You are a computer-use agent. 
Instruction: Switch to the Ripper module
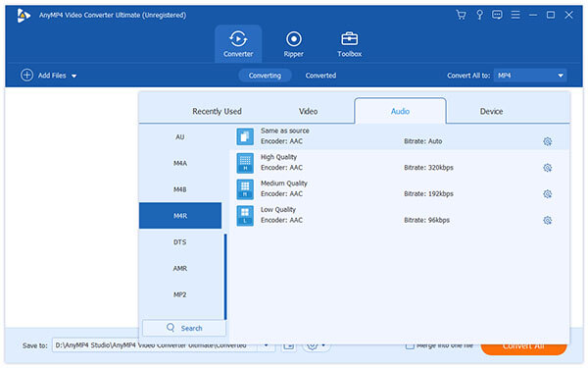tap(294, 44)
